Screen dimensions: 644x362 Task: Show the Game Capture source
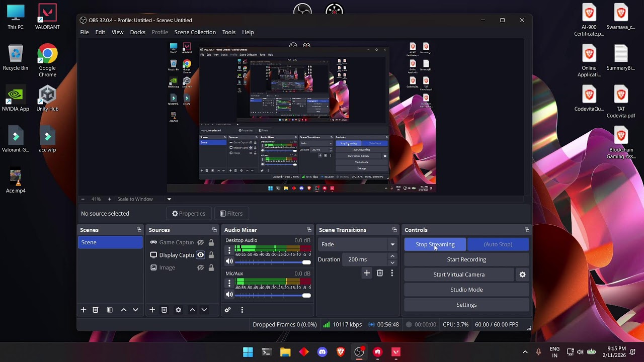[x=200, y=242]
